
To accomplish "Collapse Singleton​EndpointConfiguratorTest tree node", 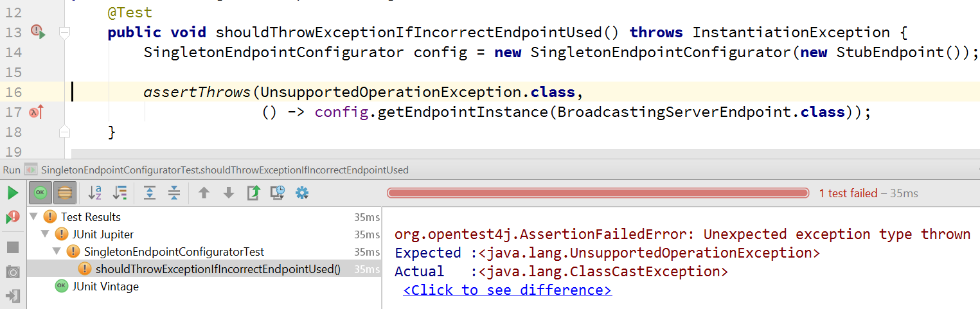I will click(57, 252).
